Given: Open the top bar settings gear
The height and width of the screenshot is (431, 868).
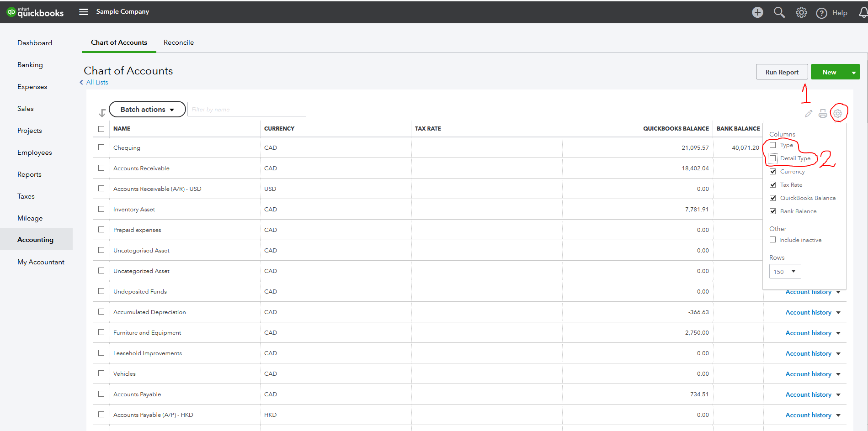Looking at the screenshot, I should pos(801,12).
